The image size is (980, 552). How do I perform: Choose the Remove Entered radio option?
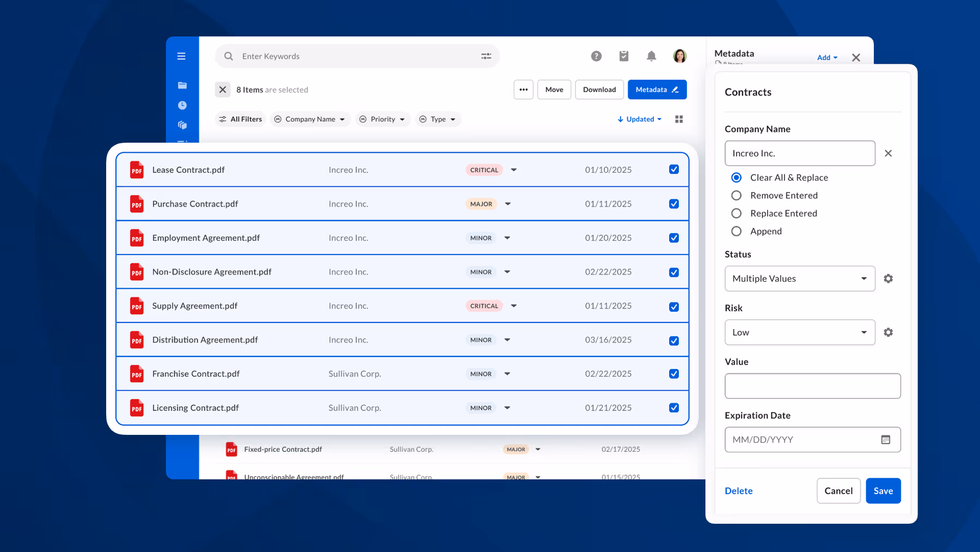pos(736,196)
